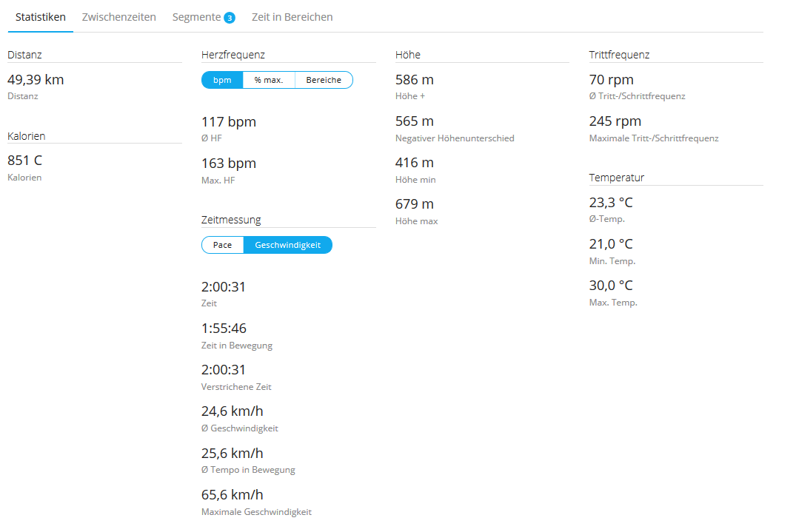This screenshot has width=796, height=532.
Task: Click the Zeitmessung section heading
Action: (231, 220)
